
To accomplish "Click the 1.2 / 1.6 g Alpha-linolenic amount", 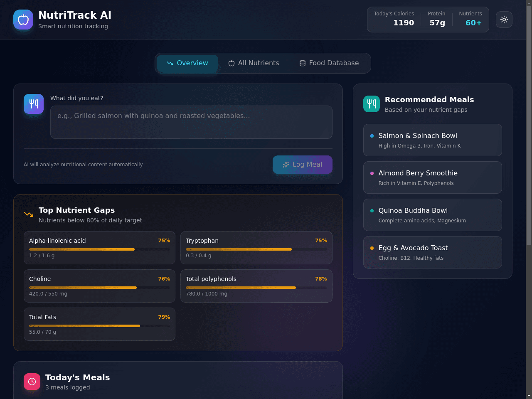I will (x=42, y=256).
